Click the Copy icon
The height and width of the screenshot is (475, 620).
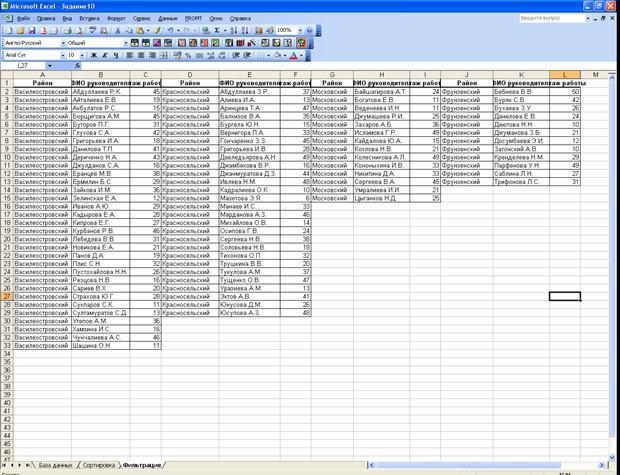point(129,30)
